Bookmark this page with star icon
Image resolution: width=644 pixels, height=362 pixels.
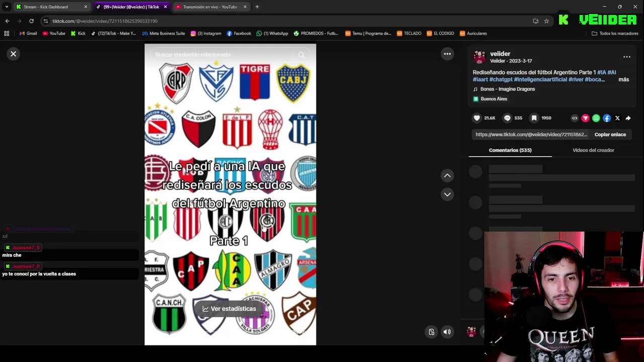546,21
